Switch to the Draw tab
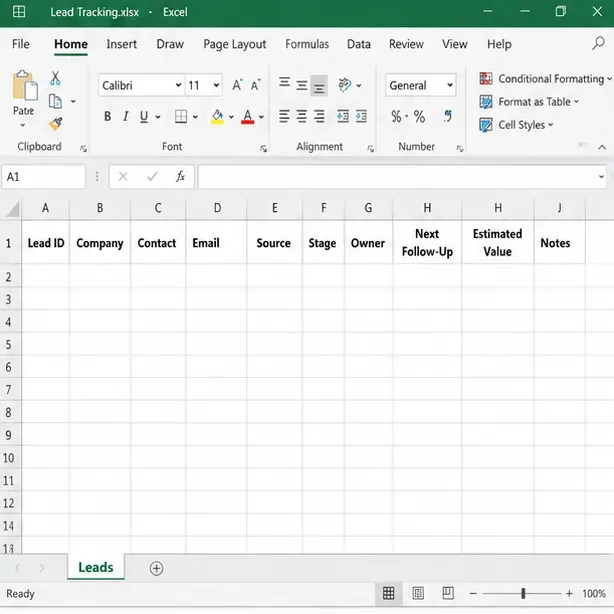This screenshot has width=614, height=614. [x=170, y=44]
